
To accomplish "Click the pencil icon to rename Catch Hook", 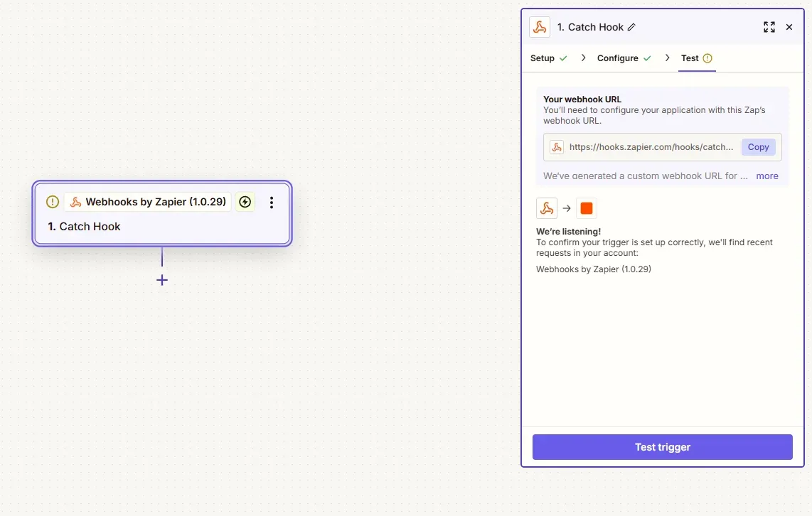I will tap(631, 28).
